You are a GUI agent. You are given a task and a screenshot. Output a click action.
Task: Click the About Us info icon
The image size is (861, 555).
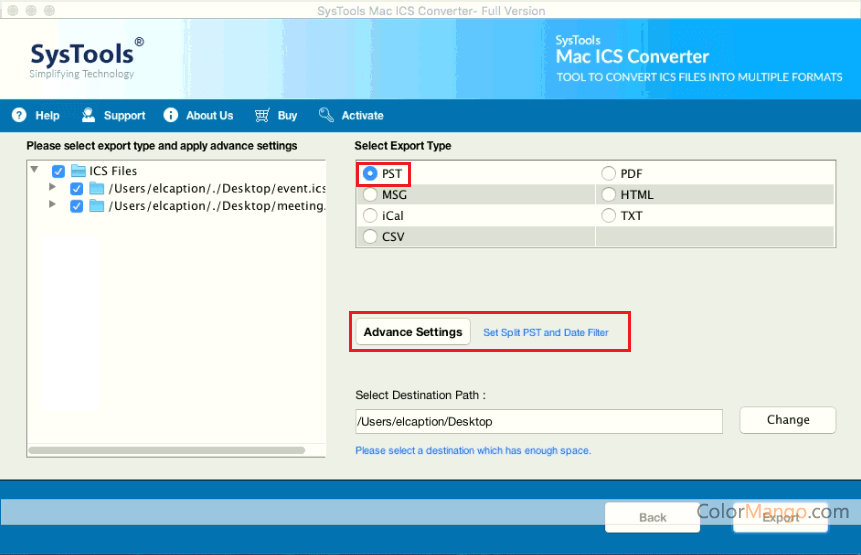click(171, 115)
